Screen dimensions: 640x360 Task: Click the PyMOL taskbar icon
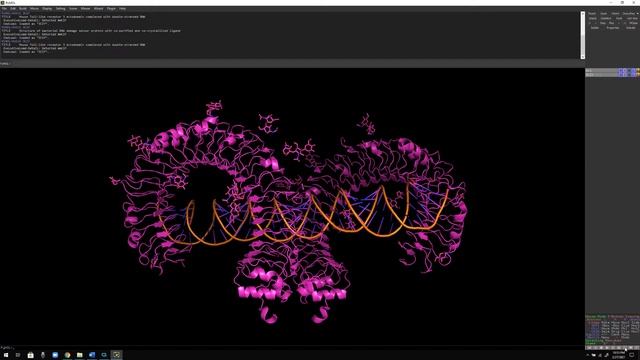116,355
